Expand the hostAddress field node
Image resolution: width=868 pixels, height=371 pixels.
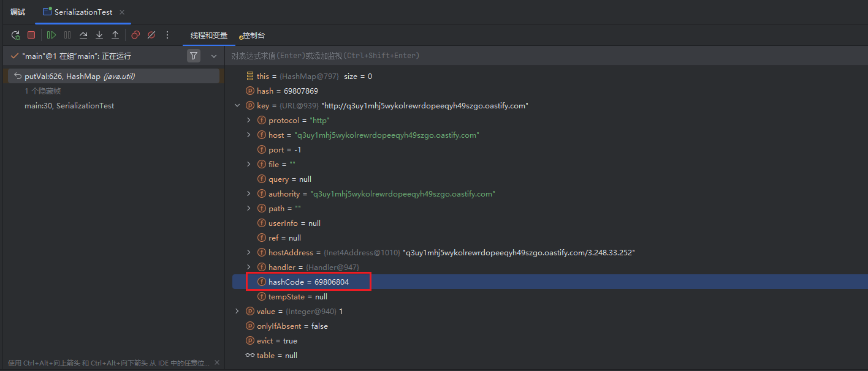point(249,253)
